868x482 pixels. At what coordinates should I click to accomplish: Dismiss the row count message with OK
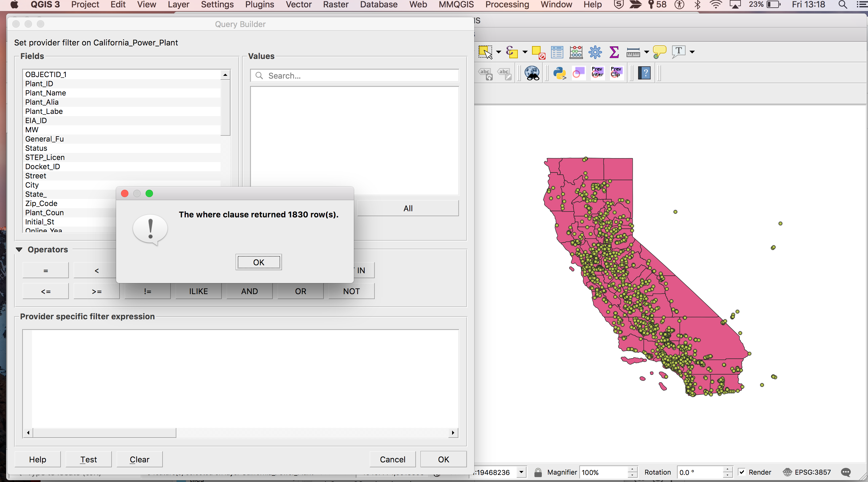pyautogui.click(x=258, y=262)
